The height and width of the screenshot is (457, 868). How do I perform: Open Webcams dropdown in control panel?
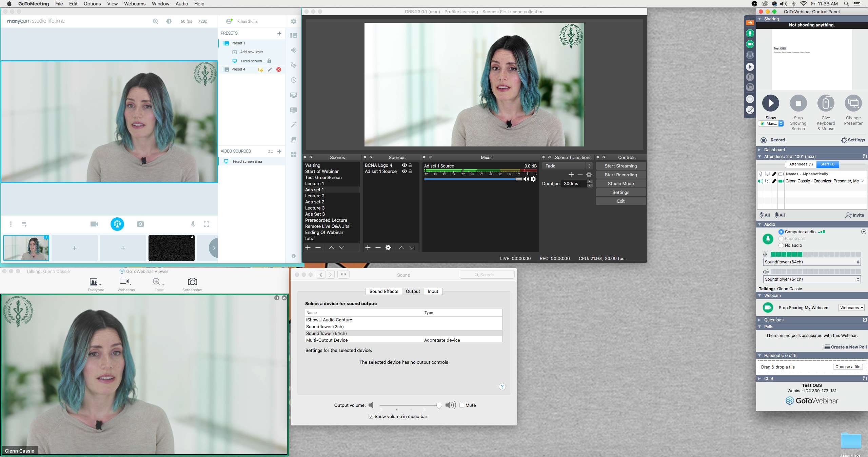852,307
